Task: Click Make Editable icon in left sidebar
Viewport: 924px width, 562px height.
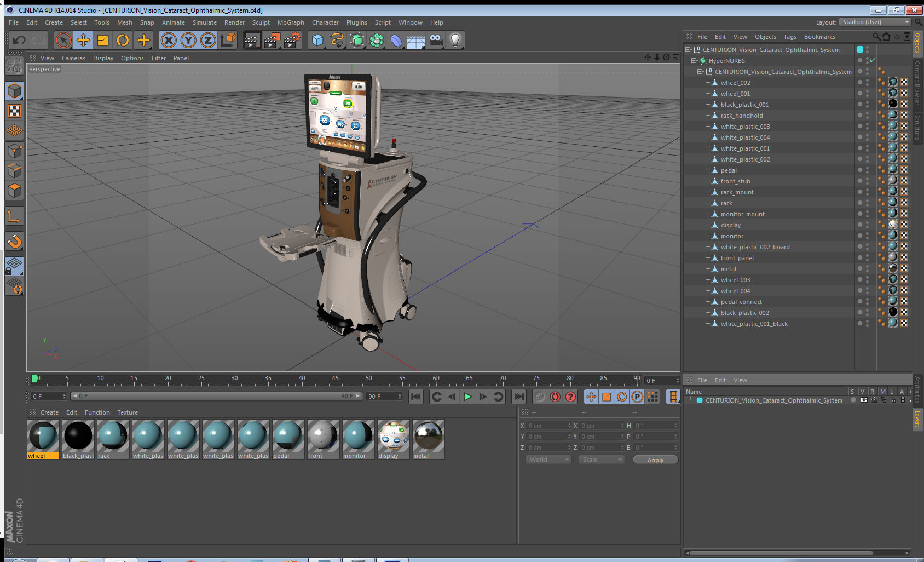Action: coord(14,66)
